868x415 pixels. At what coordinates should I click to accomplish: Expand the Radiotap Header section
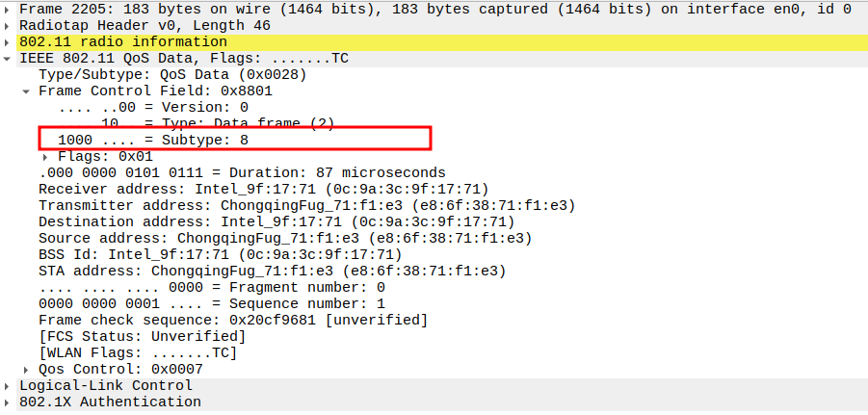9,25
